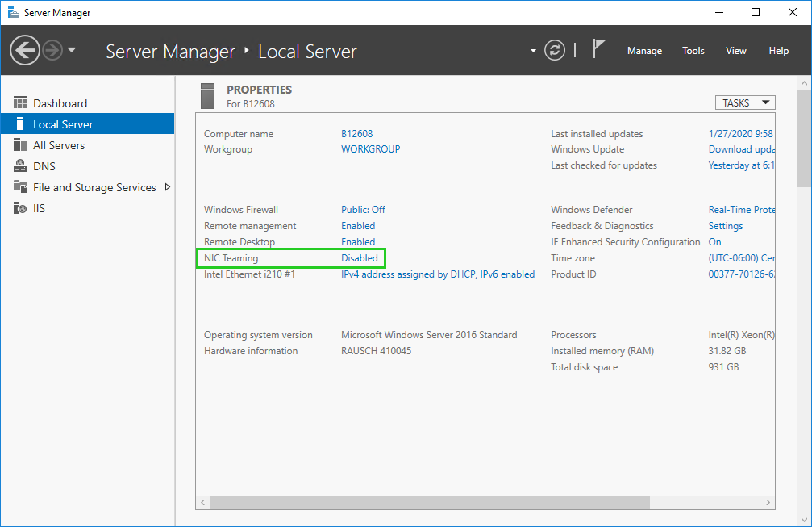Toggle IE Enhanced Security Configuration On link
812x527 pixels.
coord(714,242)
